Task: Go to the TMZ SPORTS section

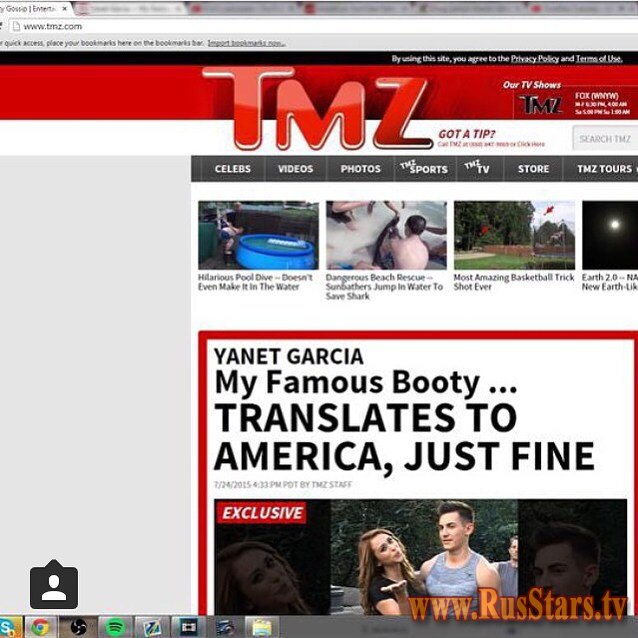Action: click(x=424, y=168)
